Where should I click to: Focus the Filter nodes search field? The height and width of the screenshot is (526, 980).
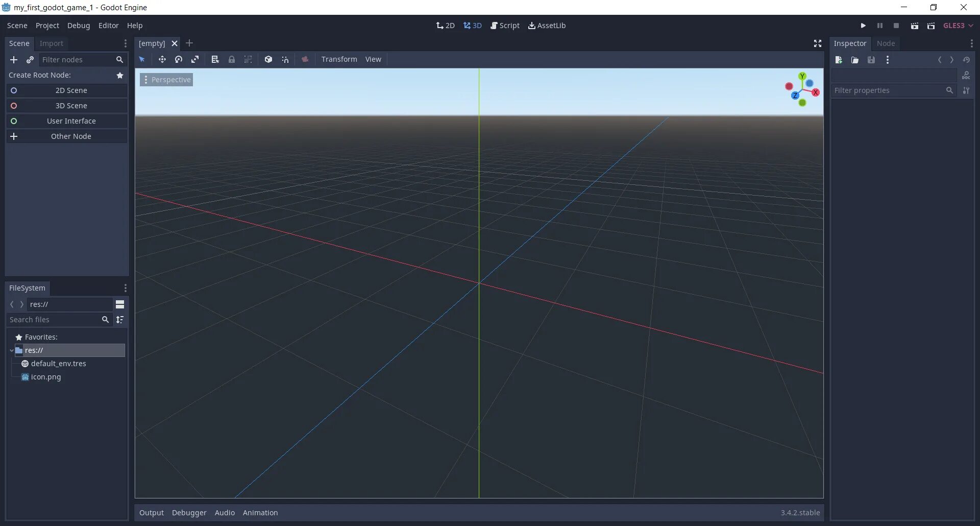pos(83,60)
